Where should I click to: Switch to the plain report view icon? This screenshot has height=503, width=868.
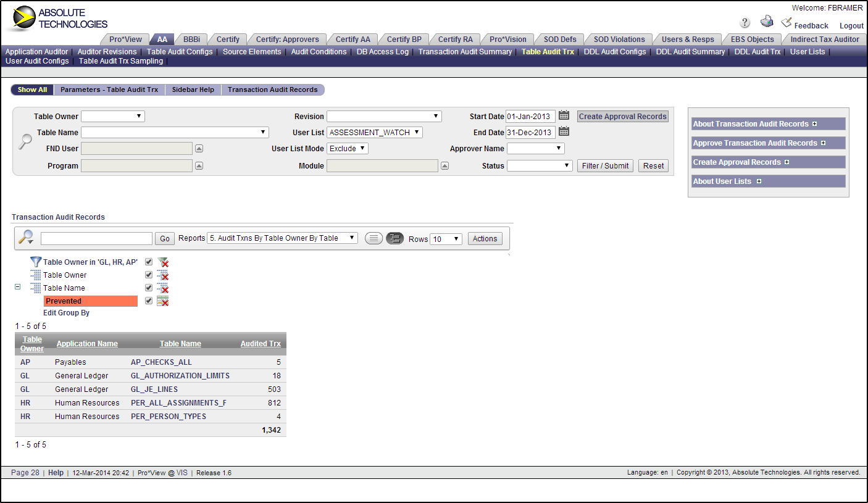coord(373,238)
